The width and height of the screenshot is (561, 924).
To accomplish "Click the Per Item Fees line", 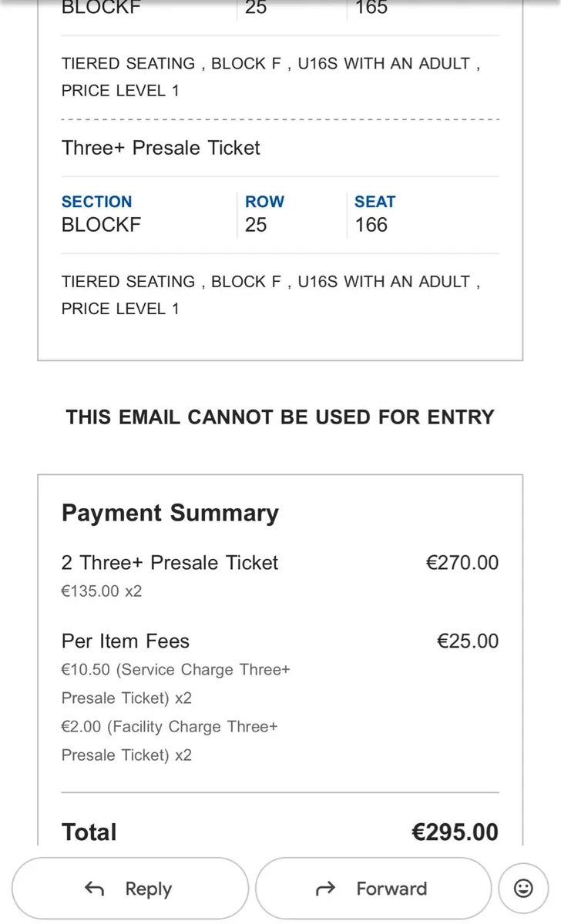I will 125,641.
